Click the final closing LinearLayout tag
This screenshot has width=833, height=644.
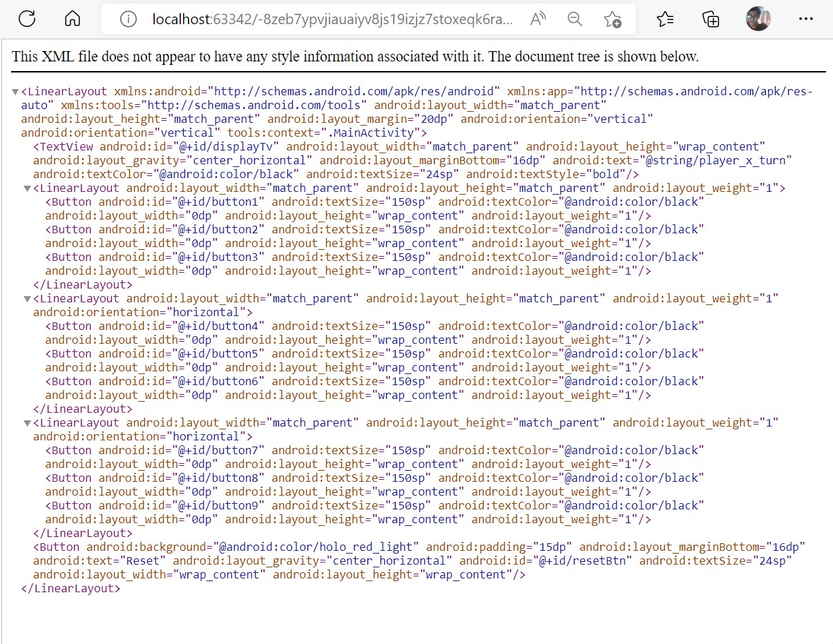point(71,588)
